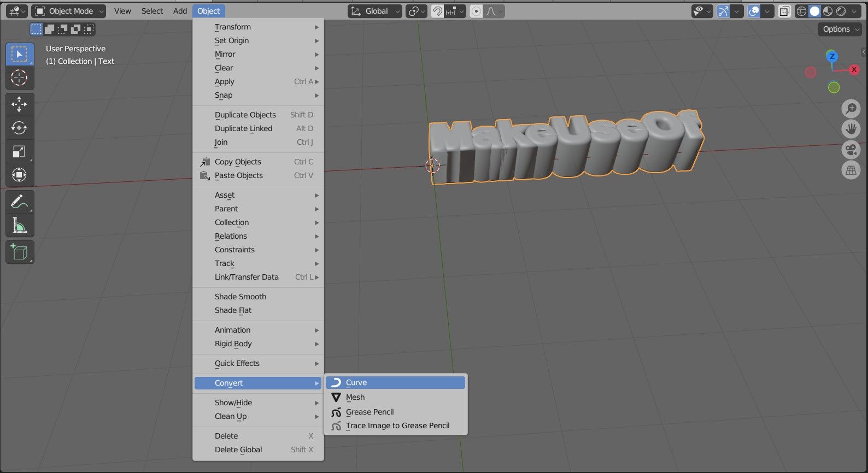
Task: Activate the Add Cube tool
Action: point(19,252)
